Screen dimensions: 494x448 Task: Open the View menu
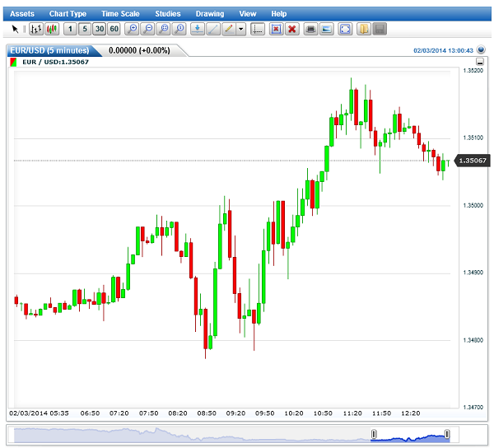pyautogui.click(x=248, y=14)
